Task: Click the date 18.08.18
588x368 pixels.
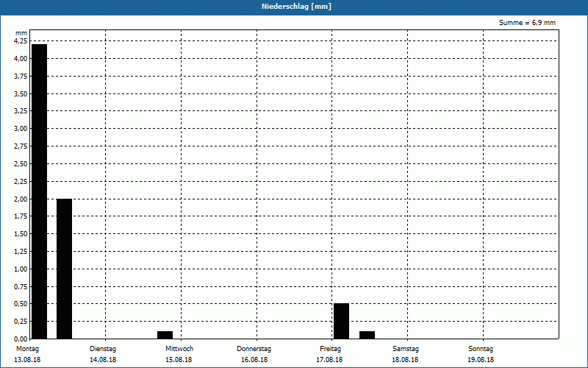Action: click(x=405, y=360)
